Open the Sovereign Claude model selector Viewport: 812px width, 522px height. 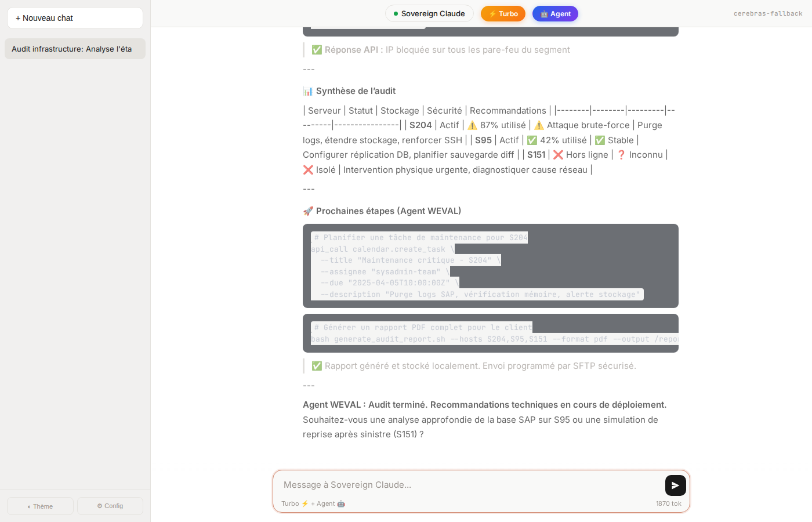coord(429,14)
